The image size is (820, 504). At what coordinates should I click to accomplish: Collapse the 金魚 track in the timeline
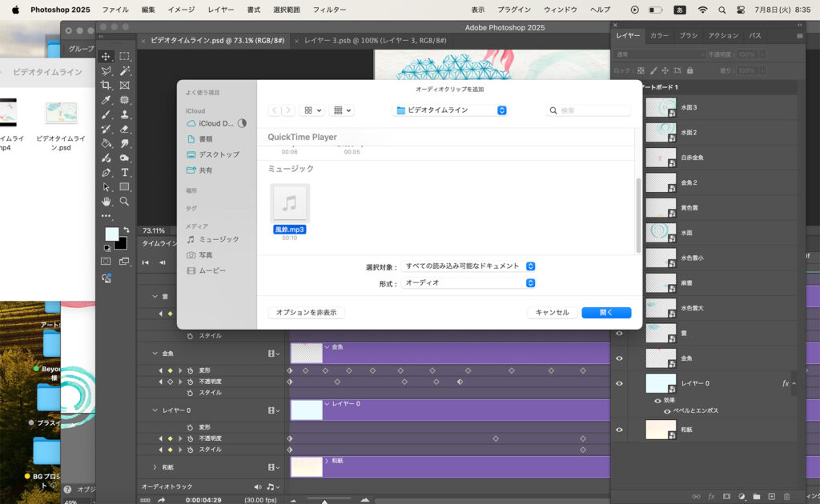tap(155, 354)
